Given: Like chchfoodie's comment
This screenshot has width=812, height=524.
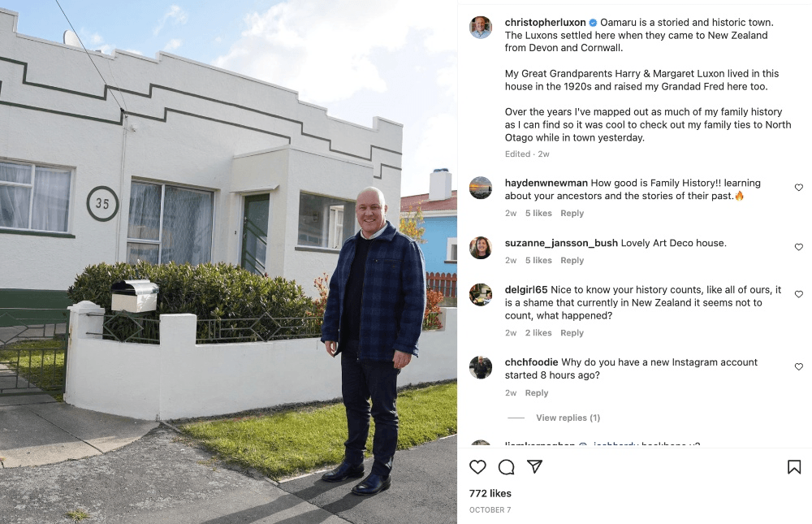Looking at the screenshot, I should coord(798,366).
